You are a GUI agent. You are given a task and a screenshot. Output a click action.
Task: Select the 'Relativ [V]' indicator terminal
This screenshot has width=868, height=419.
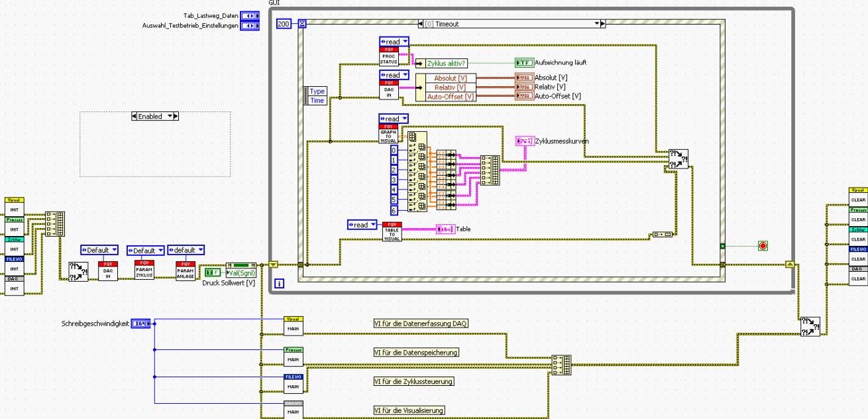(524, 87)
